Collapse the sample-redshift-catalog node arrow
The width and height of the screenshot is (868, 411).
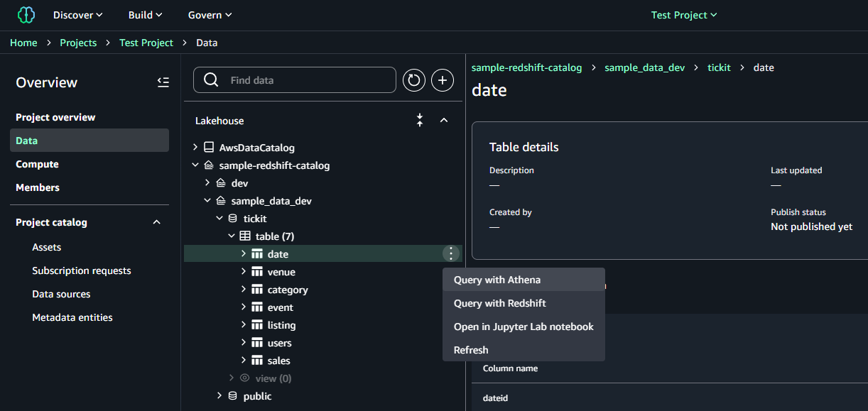195,165
